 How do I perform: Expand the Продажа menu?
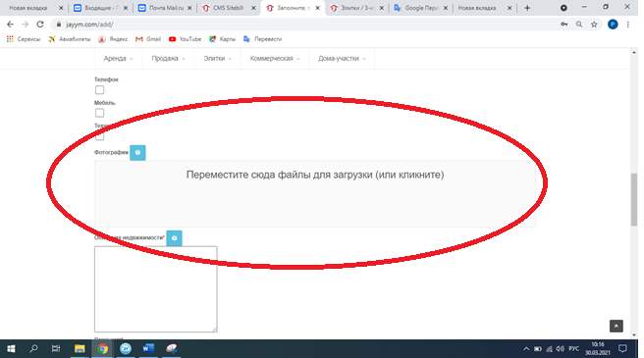pos(168,58)
